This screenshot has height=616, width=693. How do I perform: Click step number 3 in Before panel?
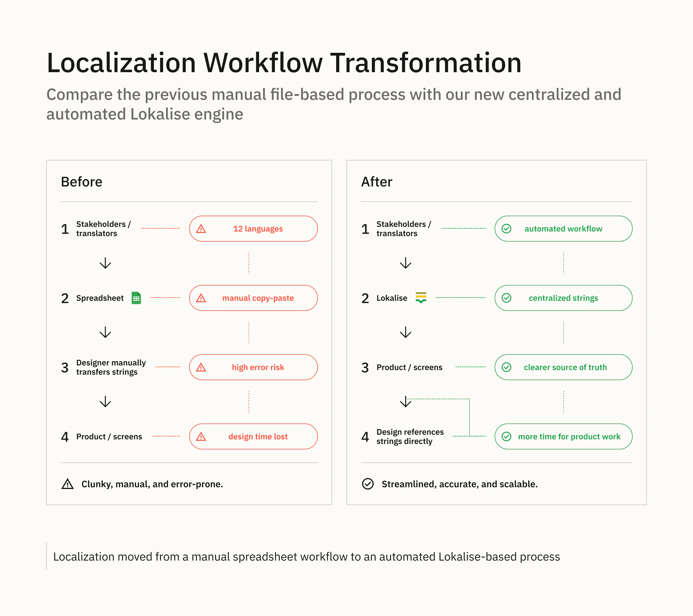(65, 367)
